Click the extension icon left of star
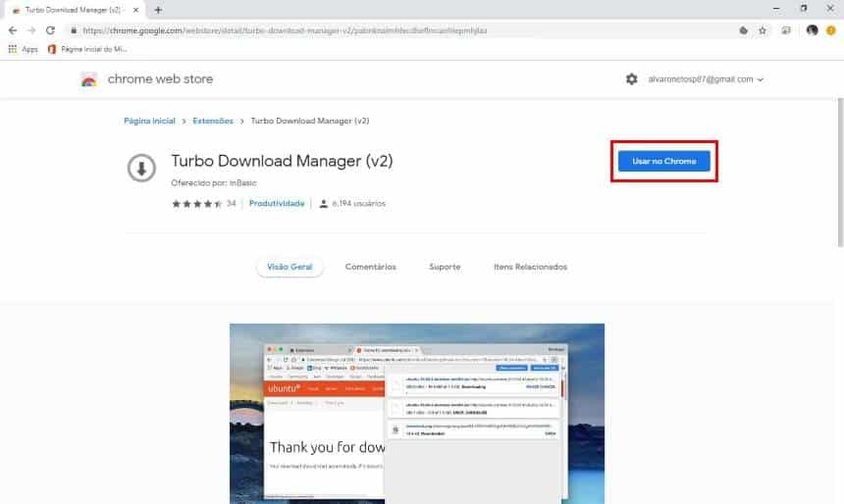Viewport: 844px width, 504px height. 743,30
